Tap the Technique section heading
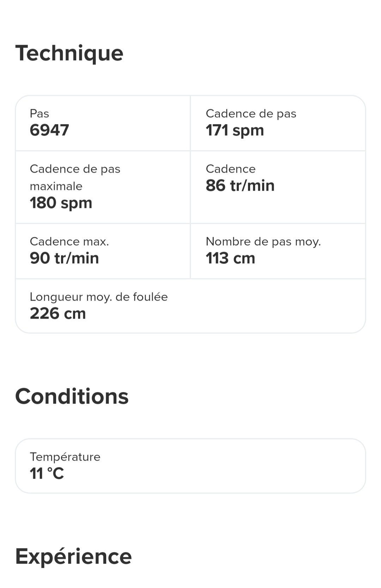 [x=69, y=53]
